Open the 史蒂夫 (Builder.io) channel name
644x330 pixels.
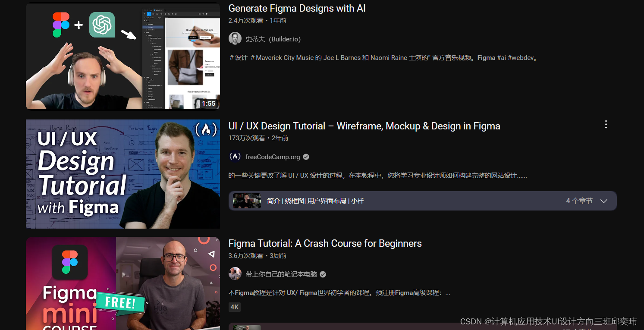[273, 39]
